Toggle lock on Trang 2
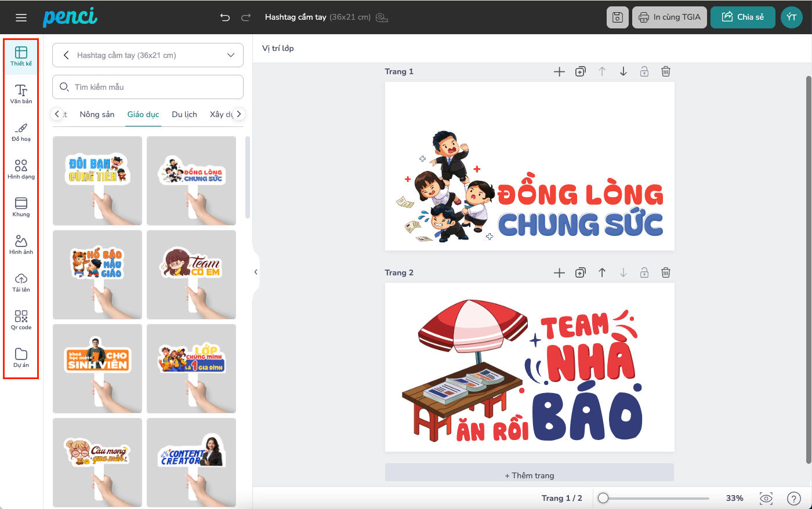 [x=644, y=272]
